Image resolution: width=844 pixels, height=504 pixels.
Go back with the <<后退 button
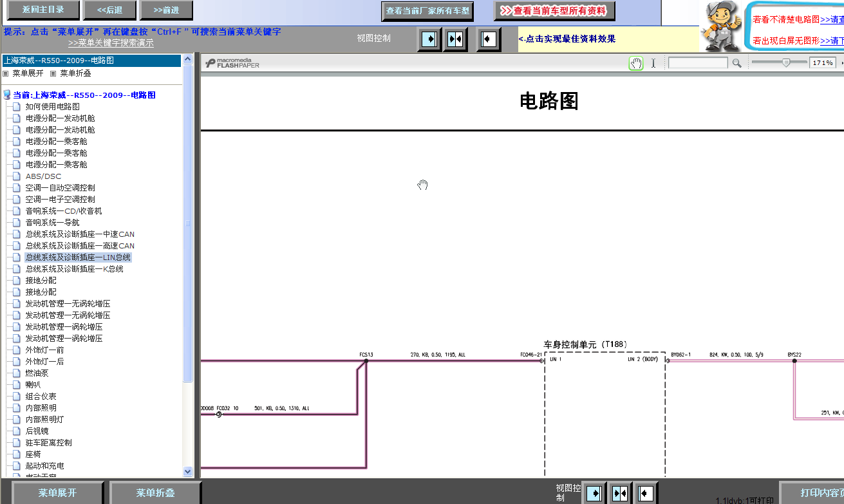coord(110,10)
